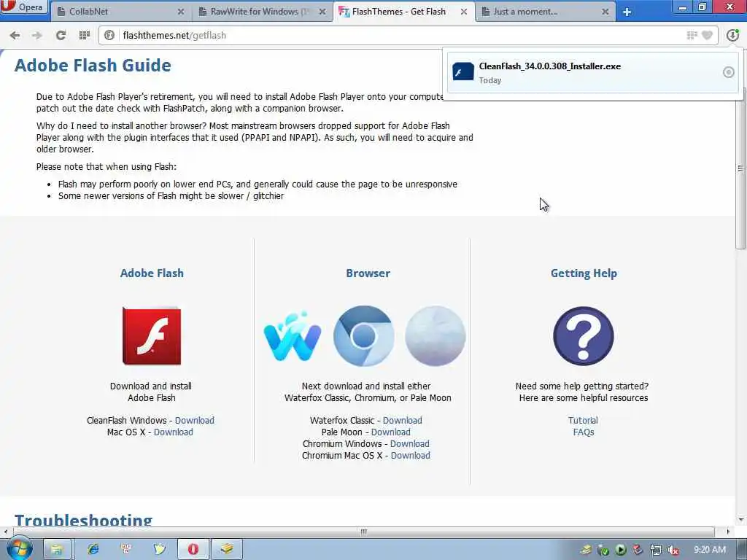Click the Browser section heading

click(x=368, y=273)
